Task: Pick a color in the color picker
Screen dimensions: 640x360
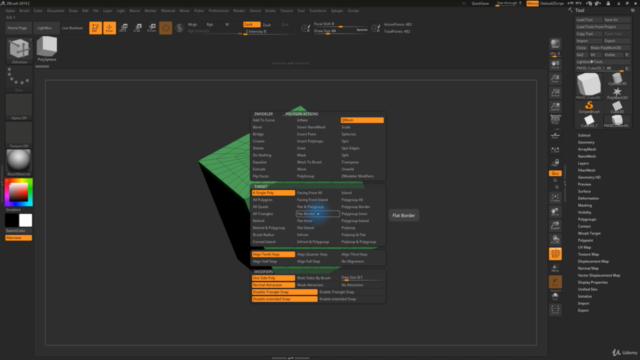Action: click(x=19, y=192)
